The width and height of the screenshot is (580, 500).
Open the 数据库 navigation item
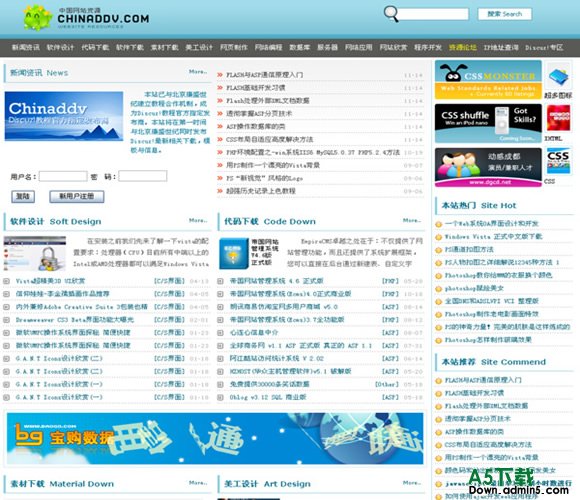pos(300,47)
